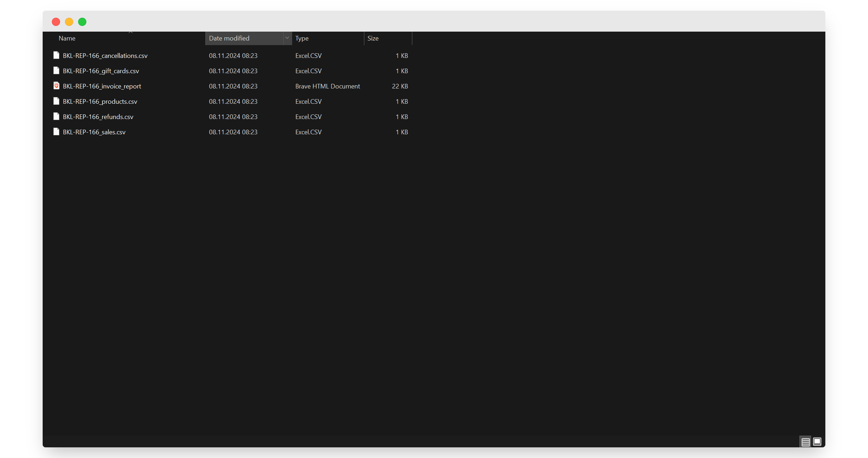The width and height of the screenshot is (868, 458).
Task: Select BKL-REP-166_invoice_report file name
Action: (102, 86)
